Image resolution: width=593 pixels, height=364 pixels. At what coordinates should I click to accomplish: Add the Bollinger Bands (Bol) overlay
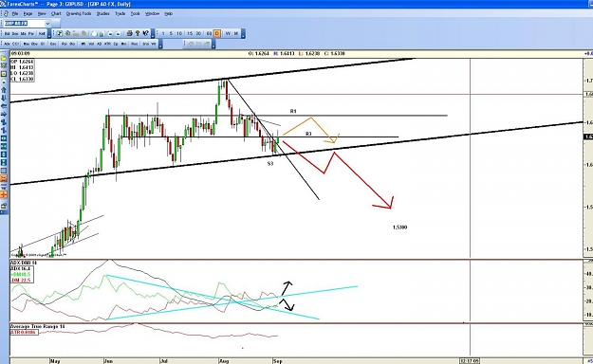point(7,33)
